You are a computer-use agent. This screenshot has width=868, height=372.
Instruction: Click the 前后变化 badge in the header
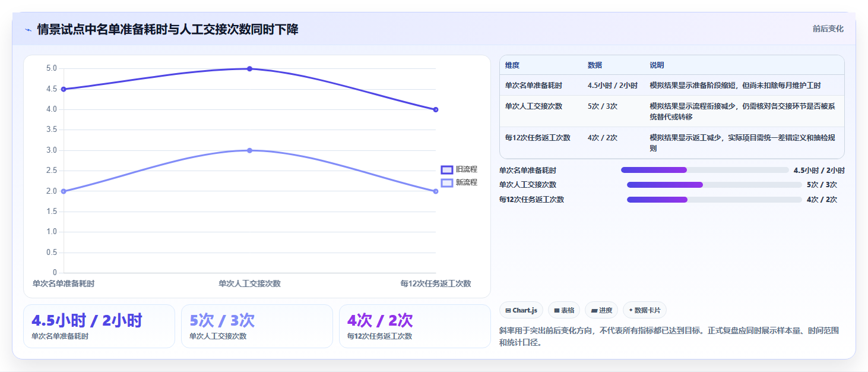coord(828,29)
